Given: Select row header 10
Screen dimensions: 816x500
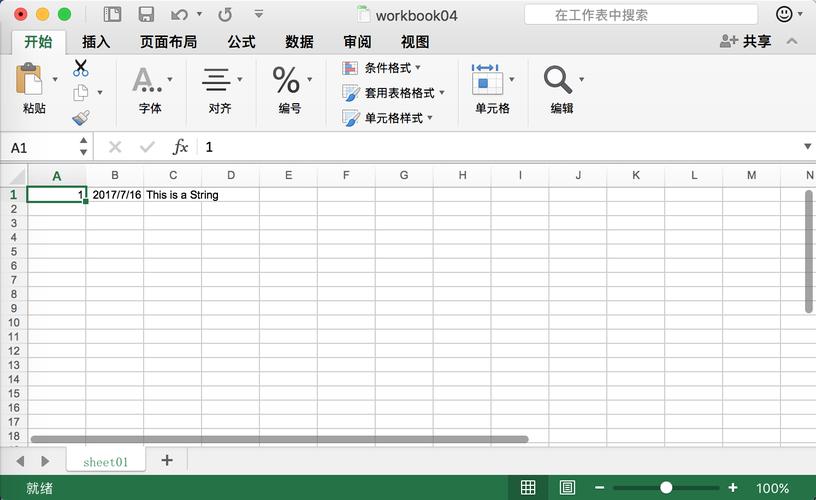Looking at the screenshot, I should click(x=14, y=323).
